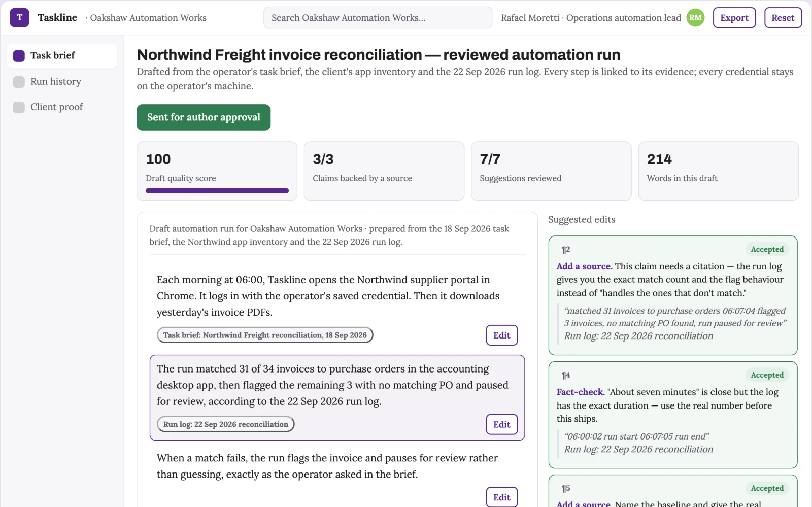Select the Client proof sidebar icon

point(19,107)
